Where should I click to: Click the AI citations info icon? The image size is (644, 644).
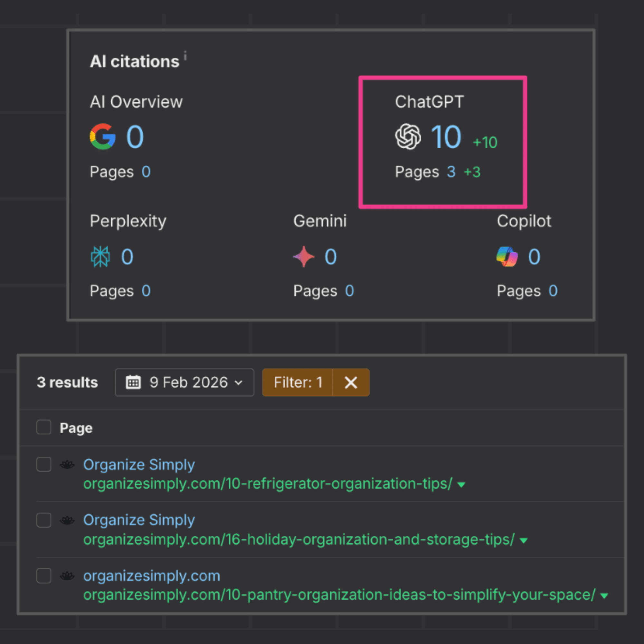click(185, 55)
